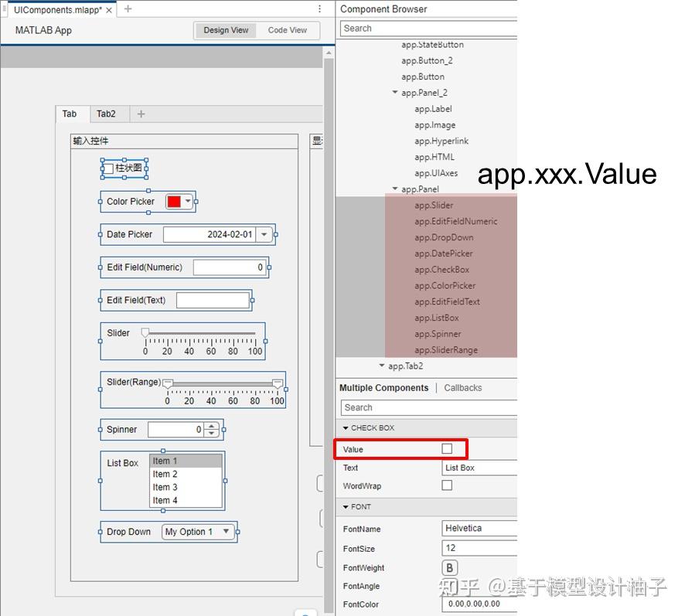Check the 柱状图 checkbox on the canvas

[110, 168]
